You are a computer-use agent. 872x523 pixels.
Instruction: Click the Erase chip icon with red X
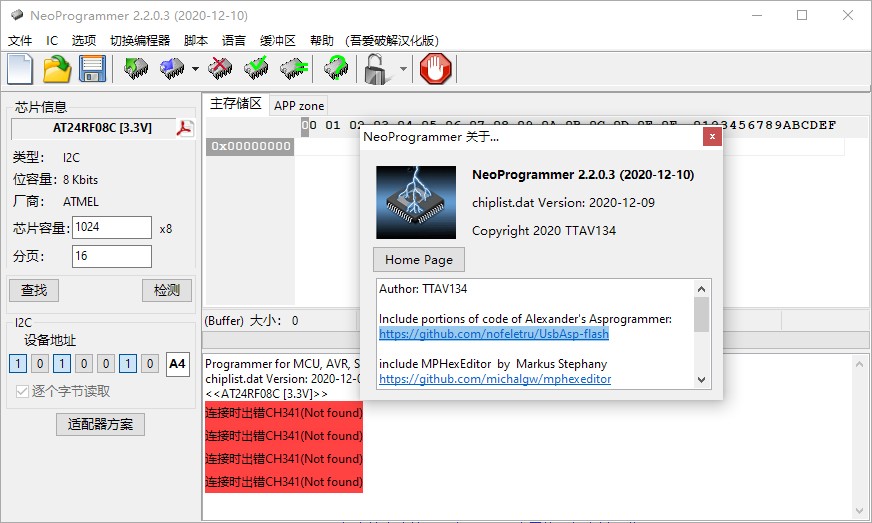(x=220, y=68)
